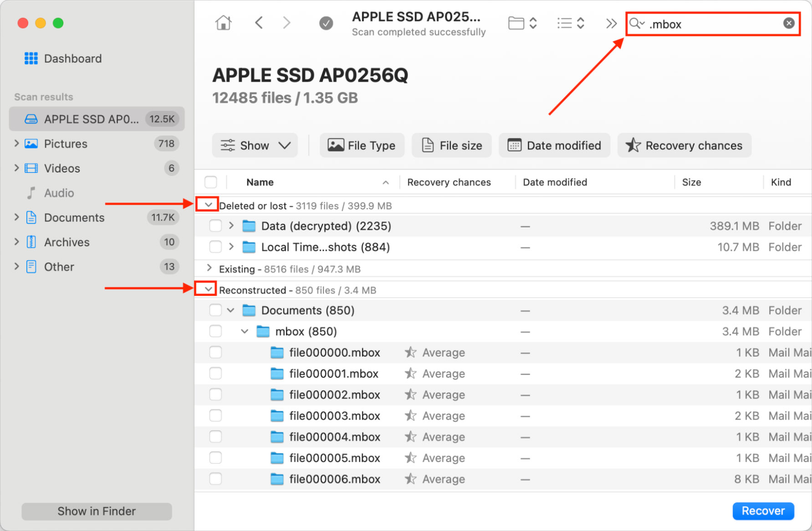Collapse the Deleted or lost section
The image size is (812, 531).
tap(207, 205)
